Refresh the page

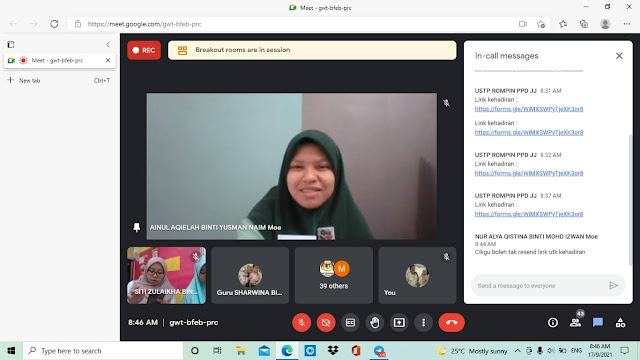pyautogui.click(x=54, y=24)
